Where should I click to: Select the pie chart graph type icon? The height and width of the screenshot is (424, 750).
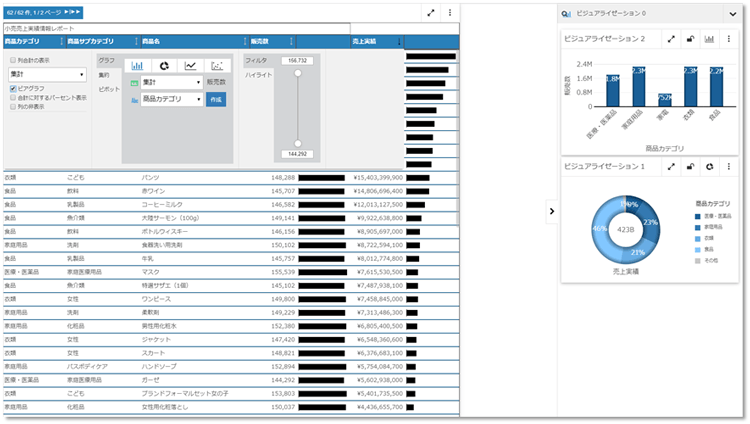[163, 65]
